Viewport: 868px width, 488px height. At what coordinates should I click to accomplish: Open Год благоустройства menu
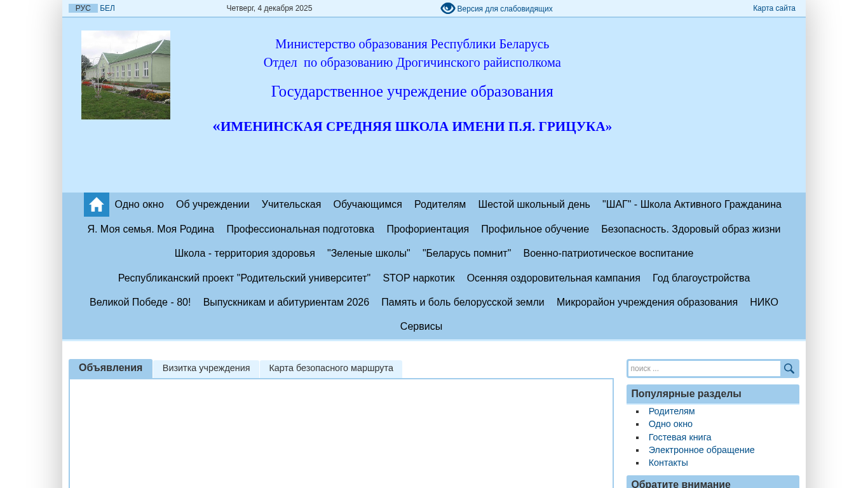702,278
